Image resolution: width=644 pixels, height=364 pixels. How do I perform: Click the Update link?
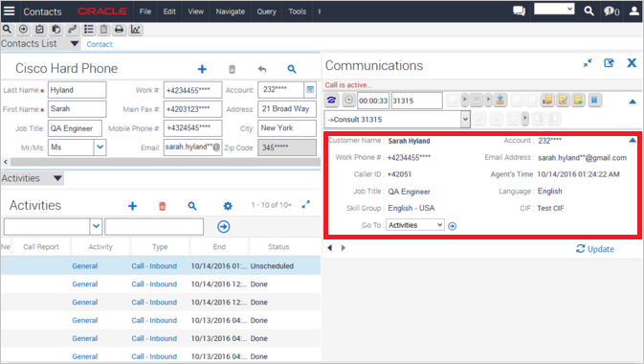point(595,249)
